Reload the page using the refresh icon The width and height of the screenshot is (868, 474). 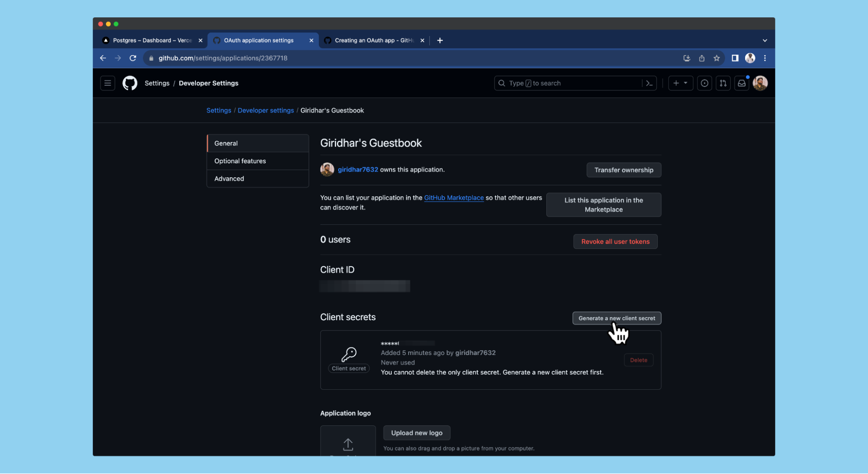pos(133,58)
